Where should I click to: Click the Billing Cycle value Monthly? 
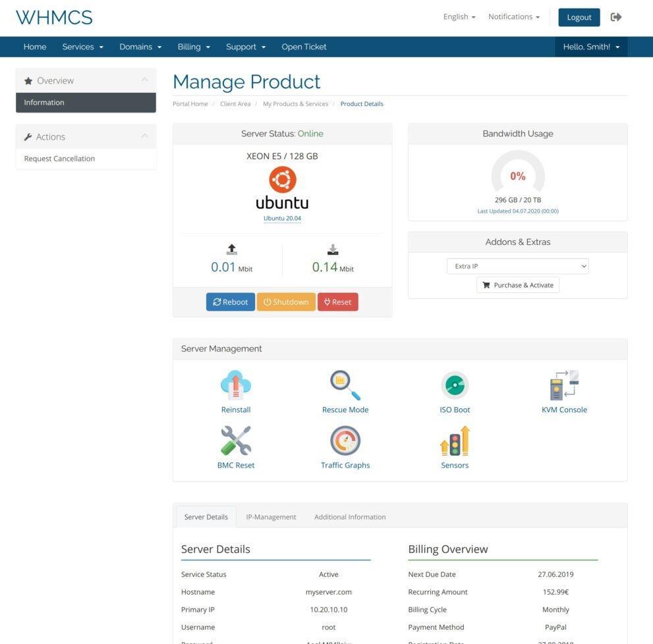click(x=555, y=610)
